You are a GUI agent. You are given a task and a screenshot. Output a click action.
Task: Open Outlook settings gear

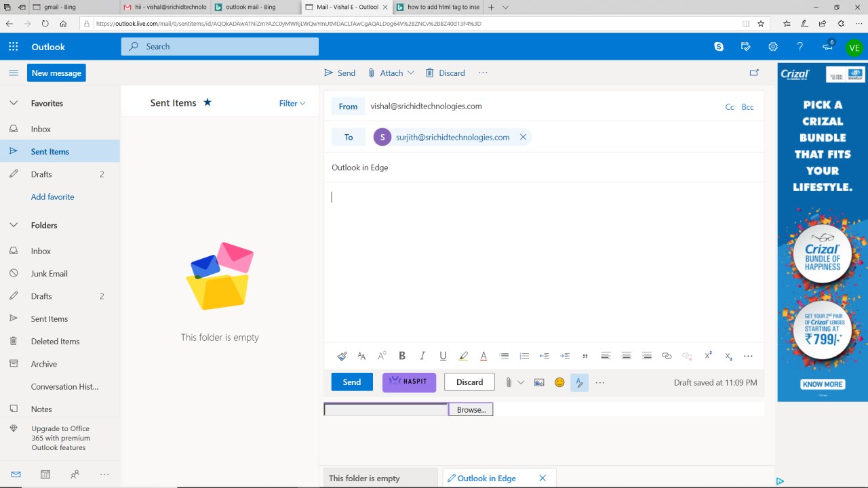pyautogui.click(x=773, y=47)
